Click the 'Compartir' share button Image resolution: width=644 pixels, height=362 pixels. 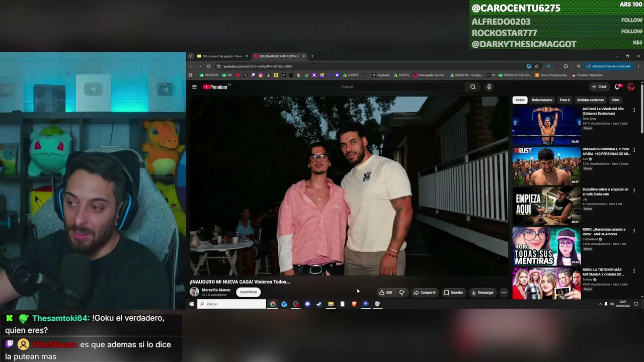pyautogui.click(x=425, y=293)
